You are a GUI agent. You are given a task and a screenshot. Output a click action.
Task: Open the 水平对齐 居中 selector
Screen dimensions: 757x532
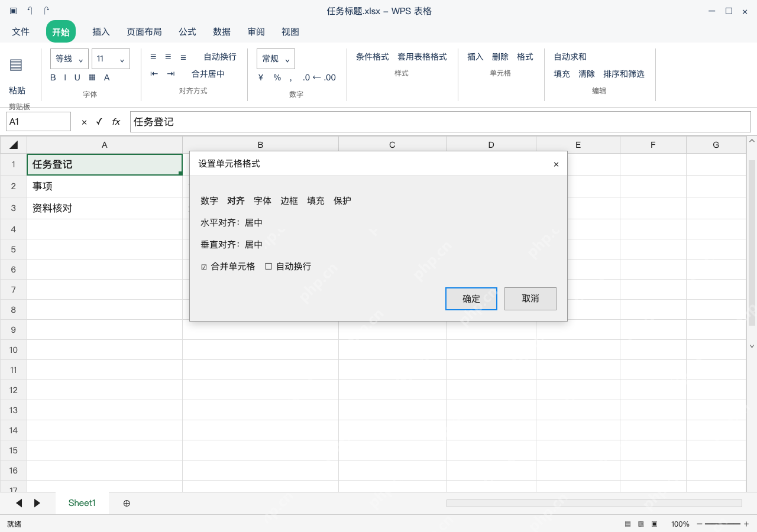254,223
